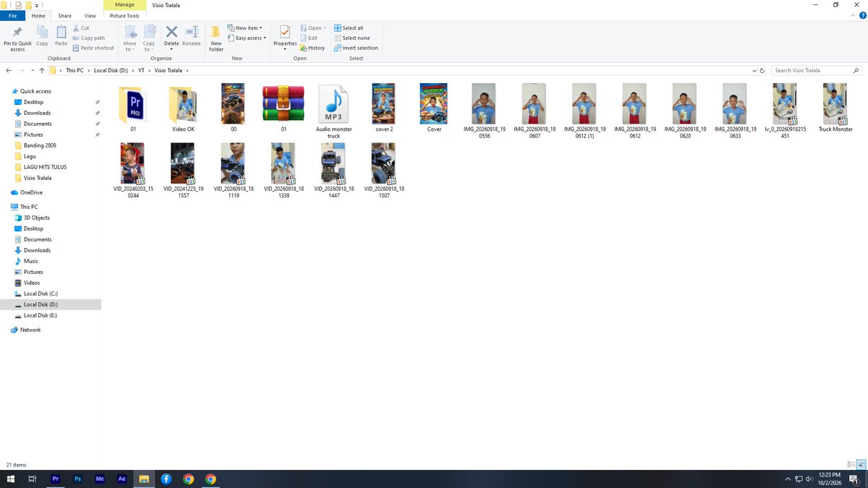Switch to the View ribbon tab
The image size is (868, 488).
[90, 15]
